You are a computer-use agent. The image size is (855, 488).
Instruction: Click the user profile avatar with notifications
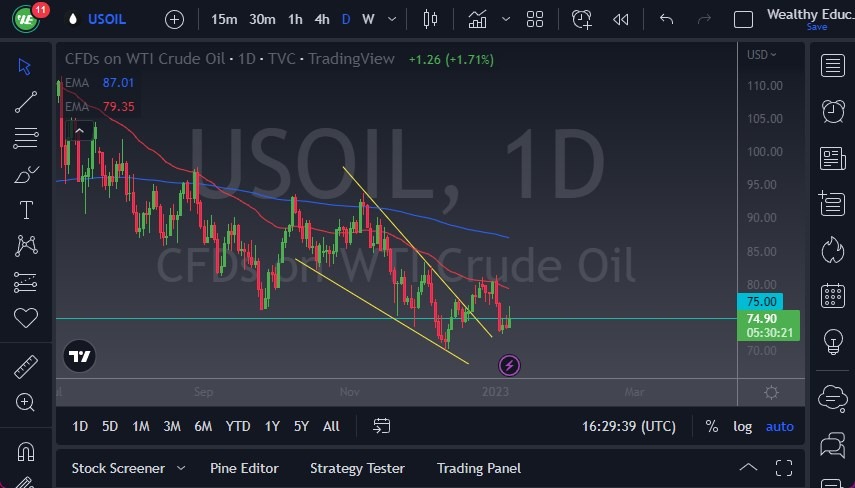tap(26, 19)
